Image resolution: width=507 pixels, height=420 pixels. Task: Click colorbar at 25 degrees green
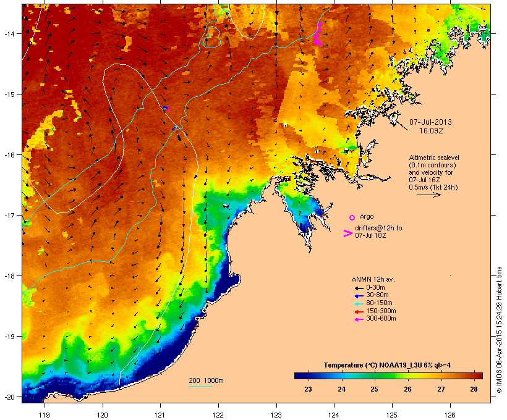[374, 376]
